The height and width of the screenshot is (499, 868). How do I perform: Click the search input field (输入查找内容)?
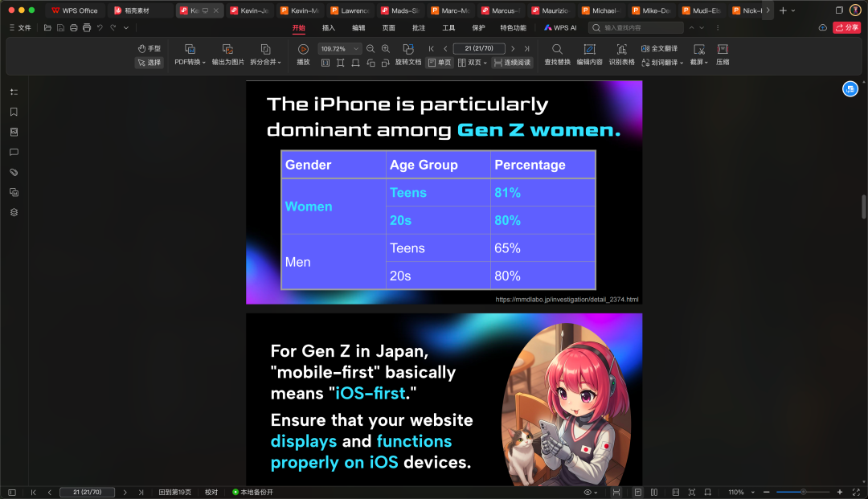coord(637,27)
